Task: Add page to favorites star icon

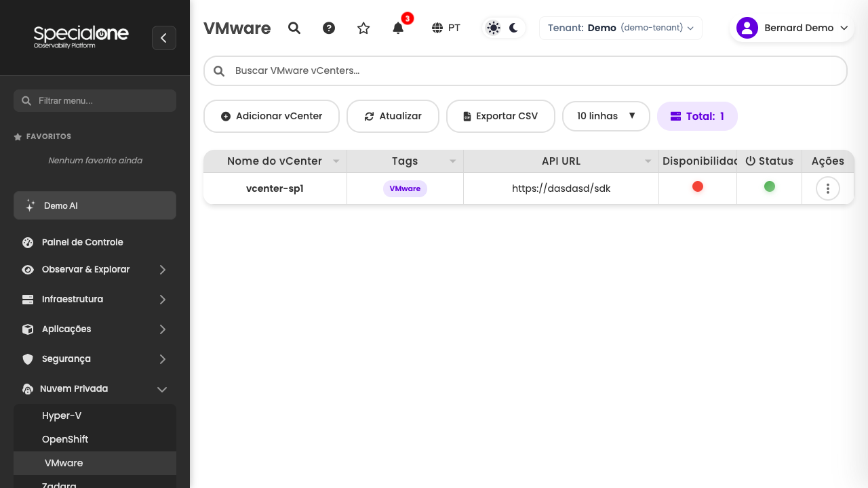Action: [x=363, y=28]
